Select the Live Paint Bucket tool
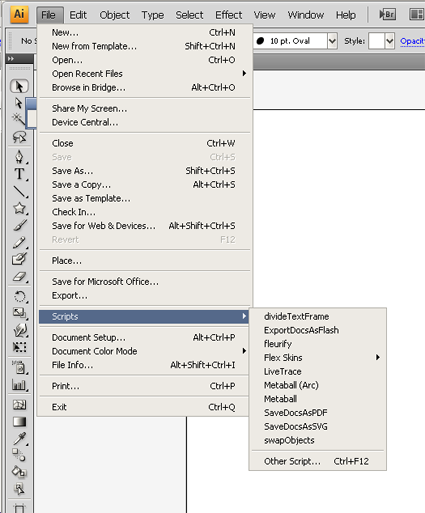 click(x=19, y=472)
